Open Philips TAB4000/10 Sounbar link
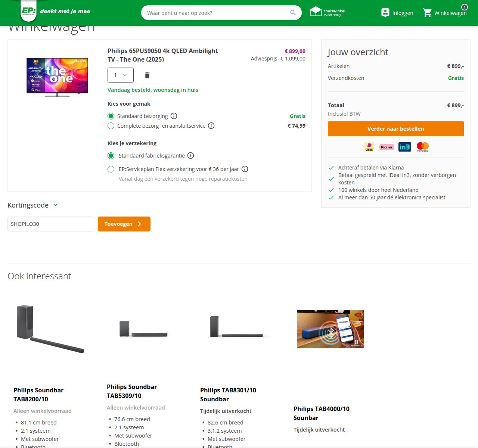478x448 pixels. pyautogui.click(x=322, y=413)
